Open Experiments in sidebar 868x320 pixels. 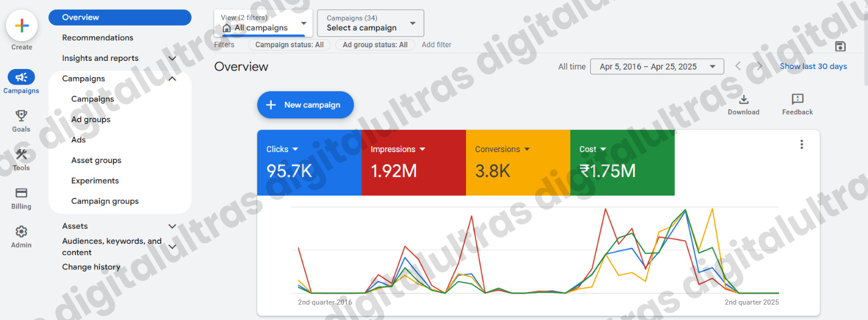click(x=95, y=180)
